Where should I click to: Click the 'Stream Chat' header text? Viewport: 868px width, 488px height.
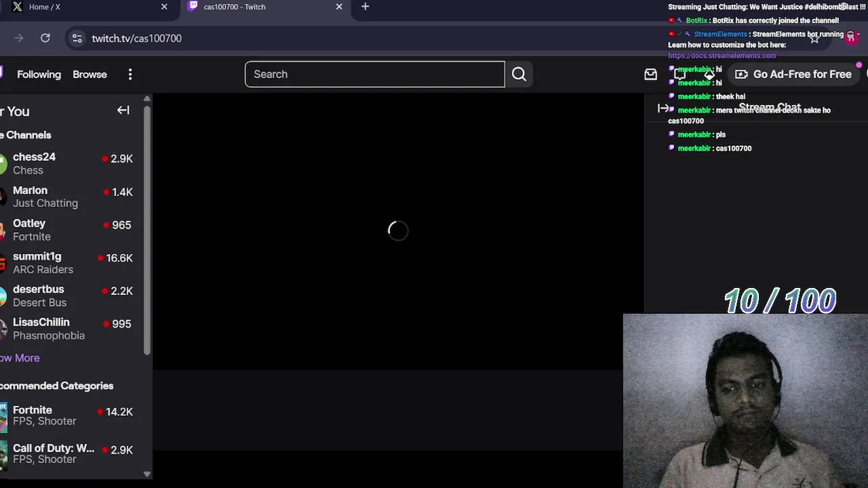tap(770, 108)
